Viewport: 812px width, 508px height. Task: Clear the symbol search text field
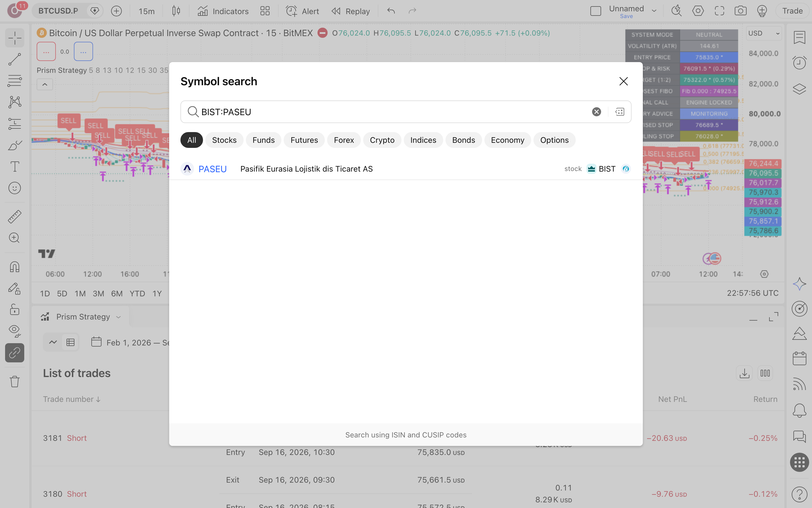[596, 112]
